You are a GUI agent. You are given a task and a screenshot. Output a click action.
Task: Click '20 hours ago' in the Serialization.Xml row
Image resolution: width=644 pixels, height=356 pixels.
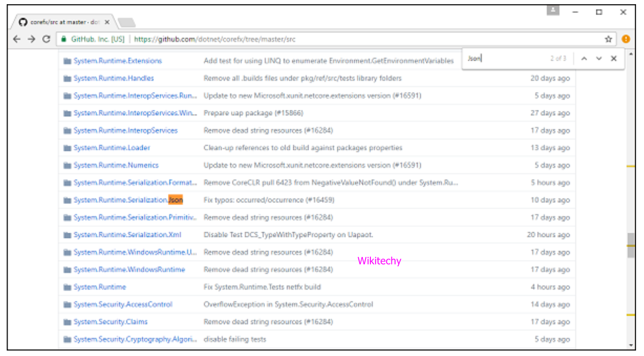coord(548,235)
